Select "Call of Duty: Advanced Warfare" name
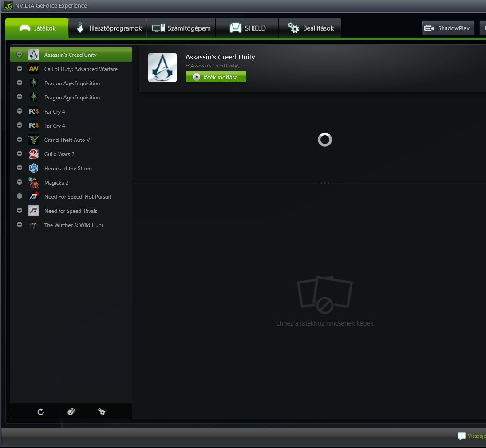486x448 pixels. (81, 69)
